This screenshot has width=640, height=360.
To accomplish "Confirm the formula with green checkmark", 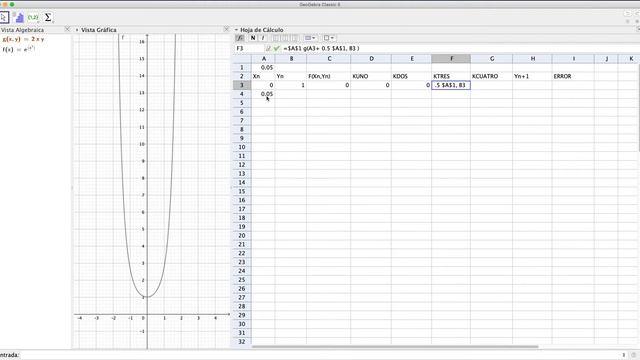I will pyautogui.click(x=277, y=48).
